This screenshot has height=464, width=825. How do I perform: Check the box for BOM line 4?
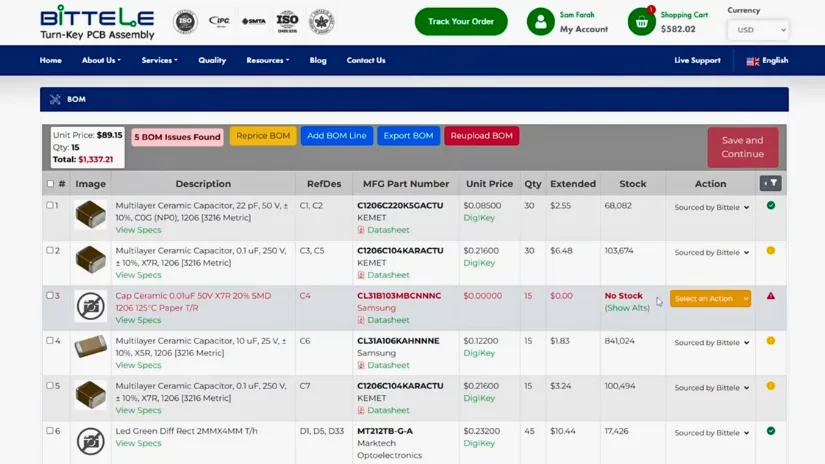point(49,340)
